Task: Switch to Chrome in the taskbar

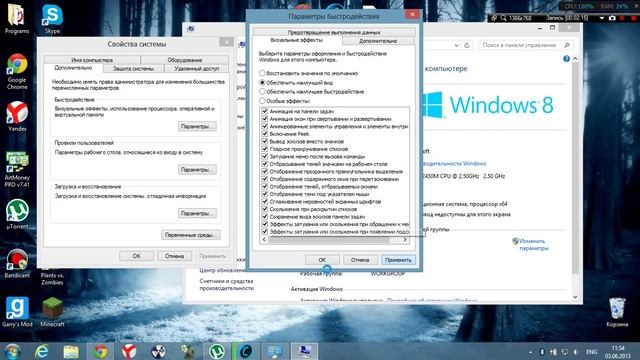Action: (100, 351)
